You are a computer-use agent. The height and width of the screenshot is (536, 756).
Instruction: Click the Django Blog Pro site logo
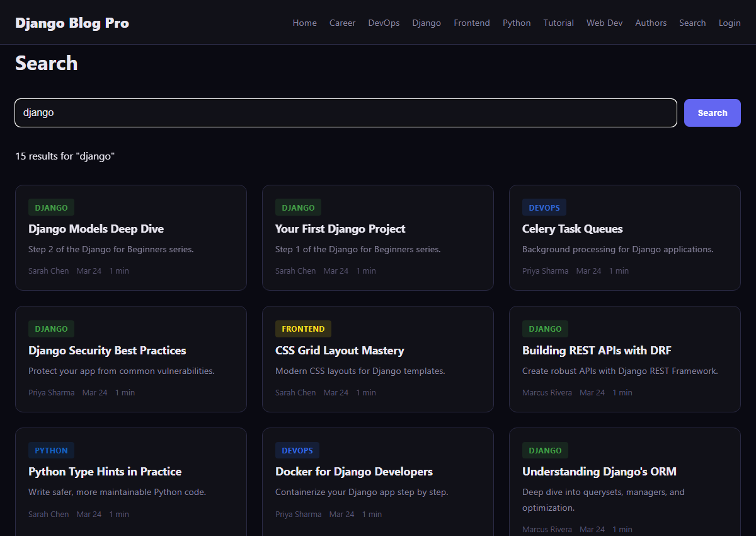72,23
